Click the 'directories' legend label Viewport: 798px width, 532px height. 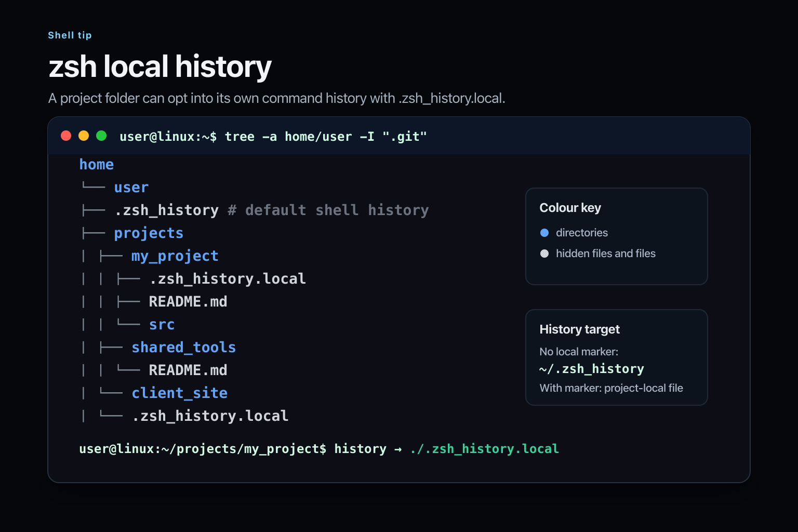point(582,233)
